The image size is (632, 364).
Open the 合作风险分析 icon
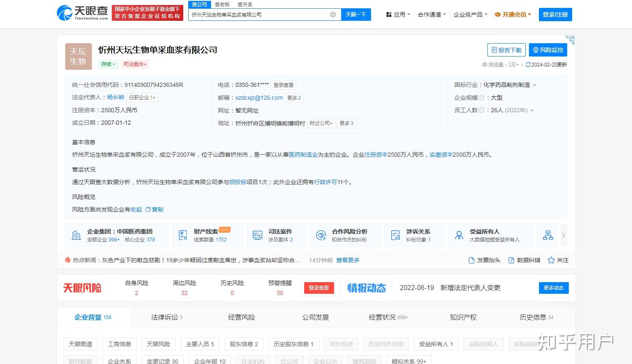(x=321, y=235)
